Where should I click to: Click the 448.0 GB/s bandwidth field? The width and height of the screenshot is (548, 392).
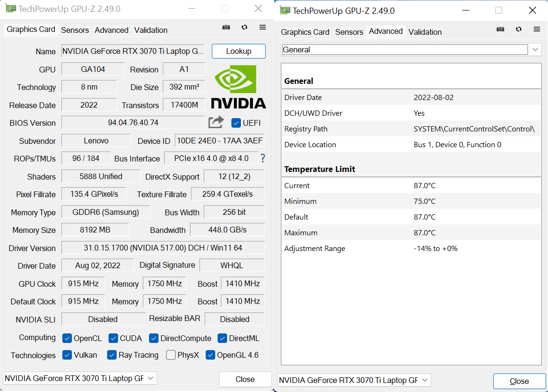[x=227, y=230]
